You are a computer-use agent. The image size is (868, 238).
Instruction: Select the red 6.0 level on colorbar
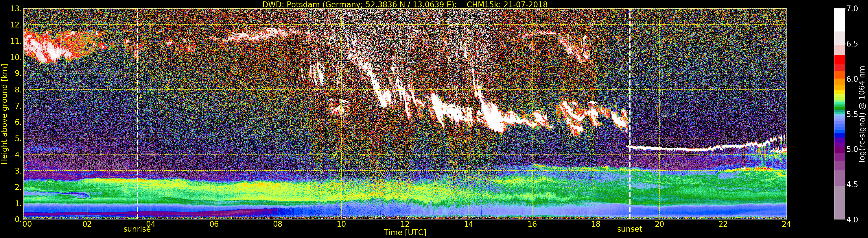839,75
